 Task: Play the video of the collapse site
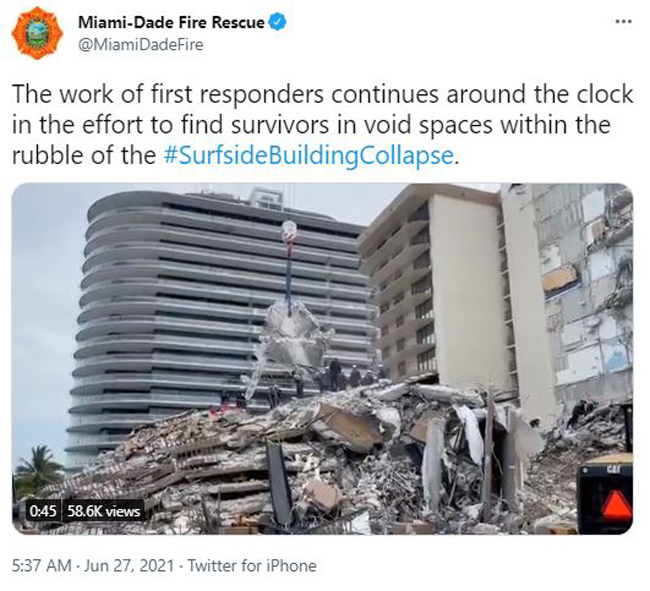322,358
